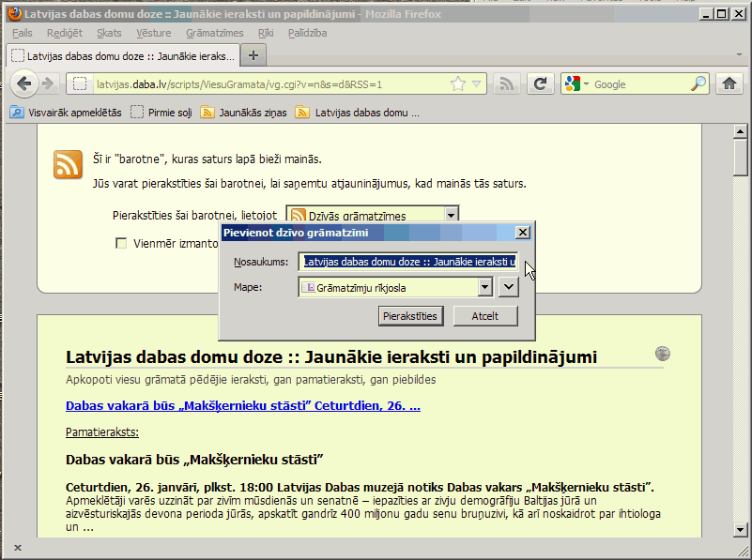Click the forward navigation arrow

[48, 83]
